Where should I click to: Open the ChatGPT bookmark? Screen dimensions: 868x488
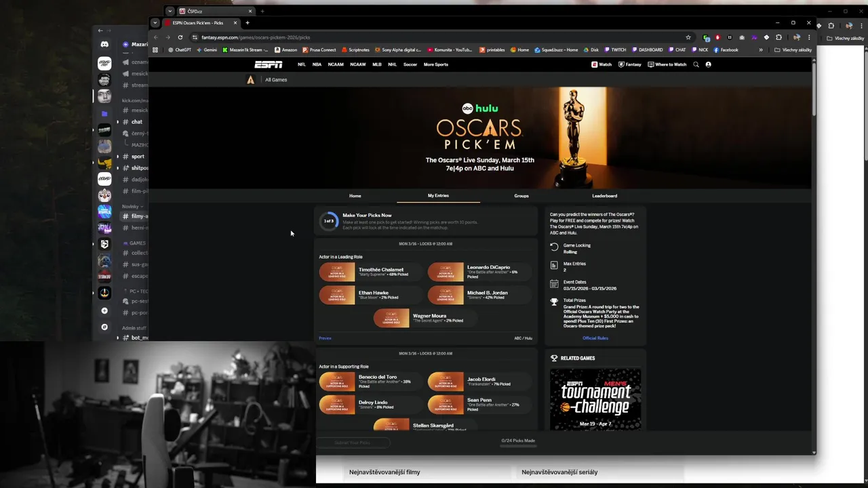180,49
